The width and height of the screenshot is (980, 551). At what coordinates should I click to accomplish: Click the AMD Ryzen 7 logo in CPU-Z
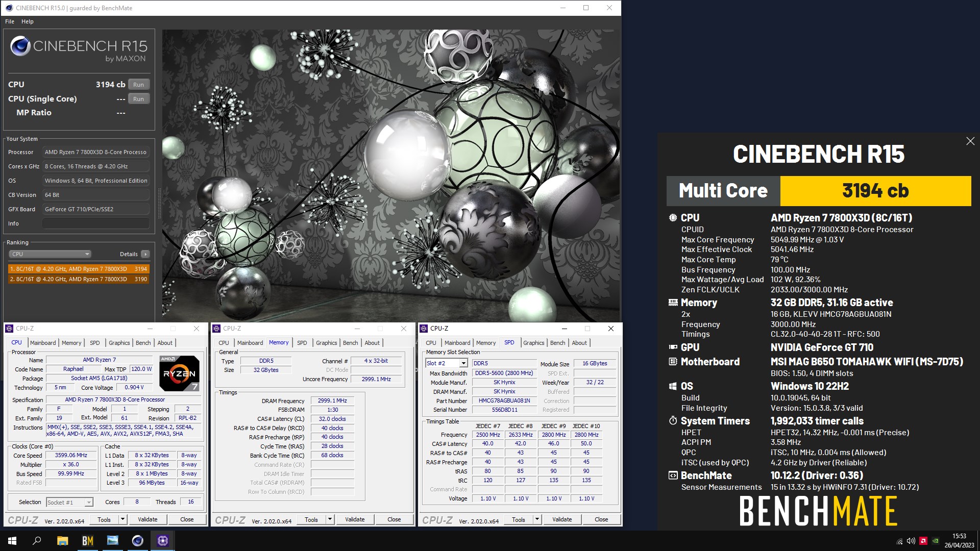pos(179,373)
